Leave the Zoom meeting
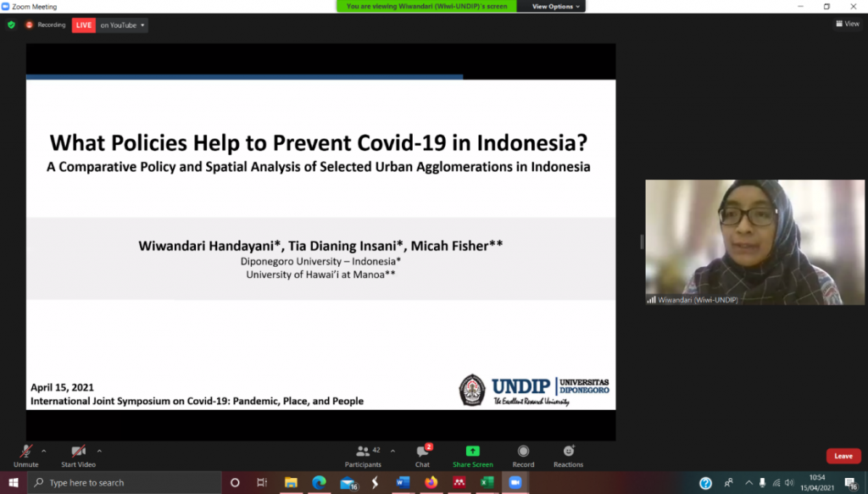Screen dimensions: 868x494 843,455
